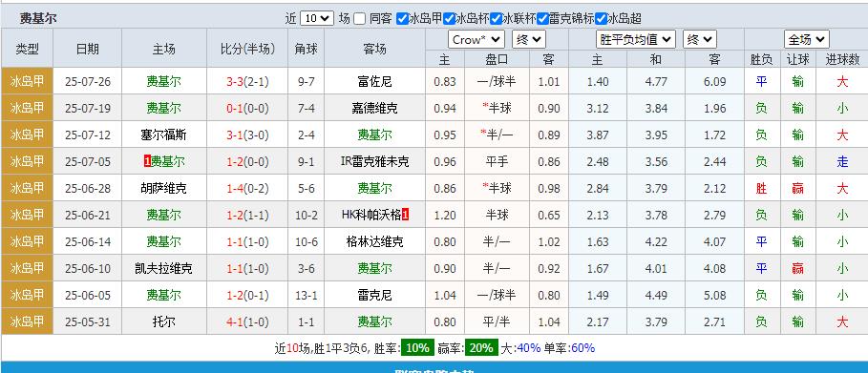
Task: Click the away odds 6.09 for 富佐尼
Action: 714,82
